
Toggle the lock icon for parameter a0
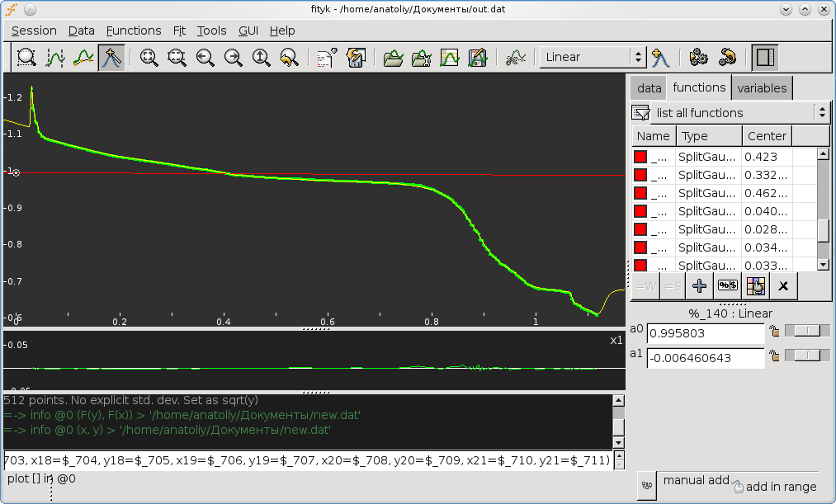point(775,332)
